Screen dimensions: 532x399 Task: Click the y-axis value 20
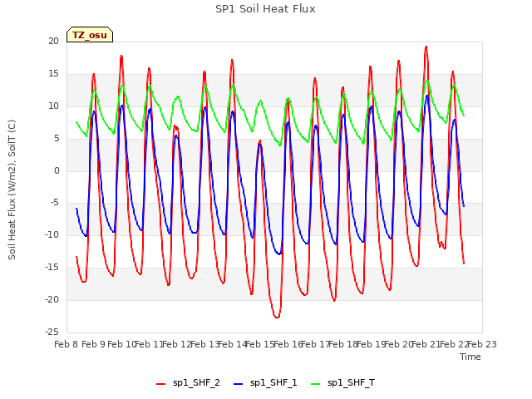(53, 41)
